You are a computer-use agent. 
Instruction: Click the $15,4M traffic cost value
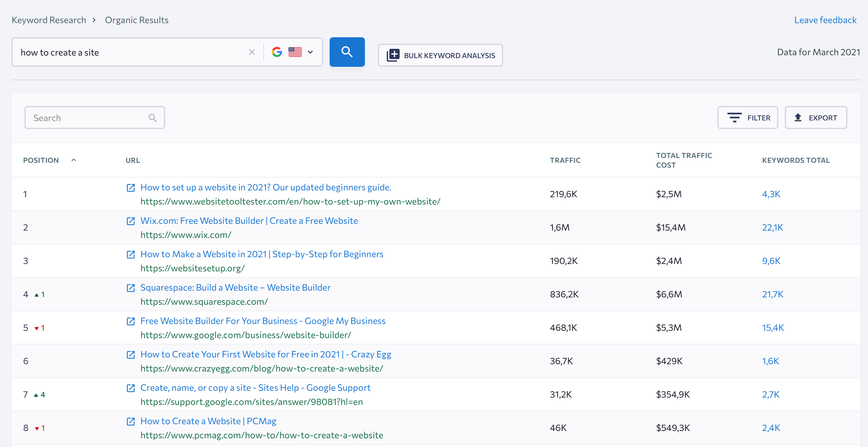click(670, 227)
